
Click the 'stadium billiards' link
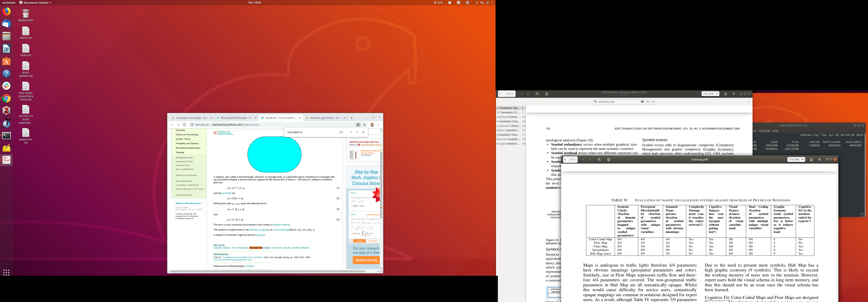(281, 225)
